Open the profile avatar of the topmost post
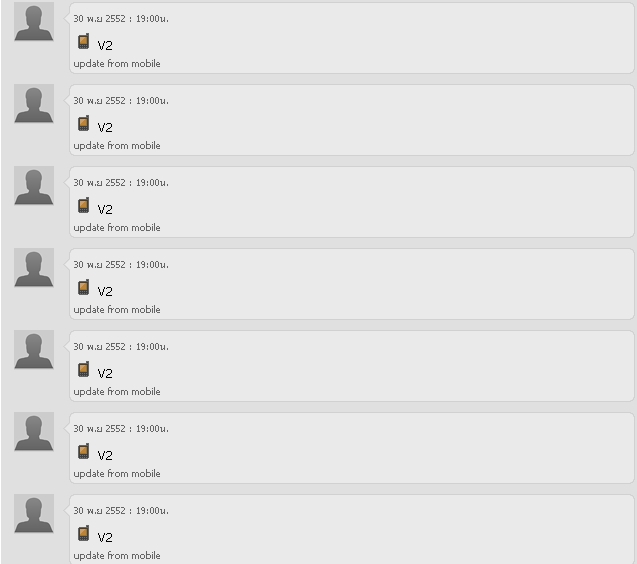This screenshot has width=637, height=564. (34, 22)
